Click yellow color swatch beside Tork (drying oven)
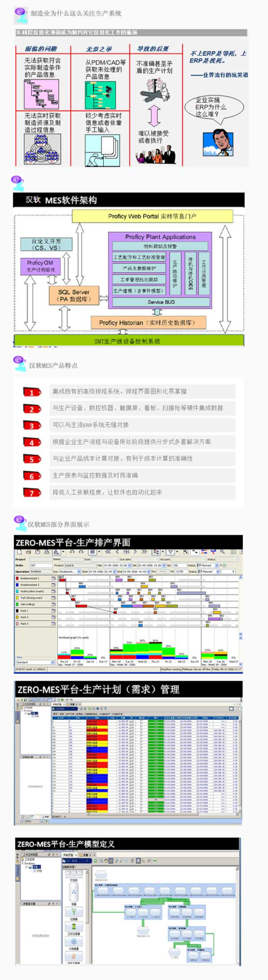This screenshot has width=268, height=980. pos(17,598)
